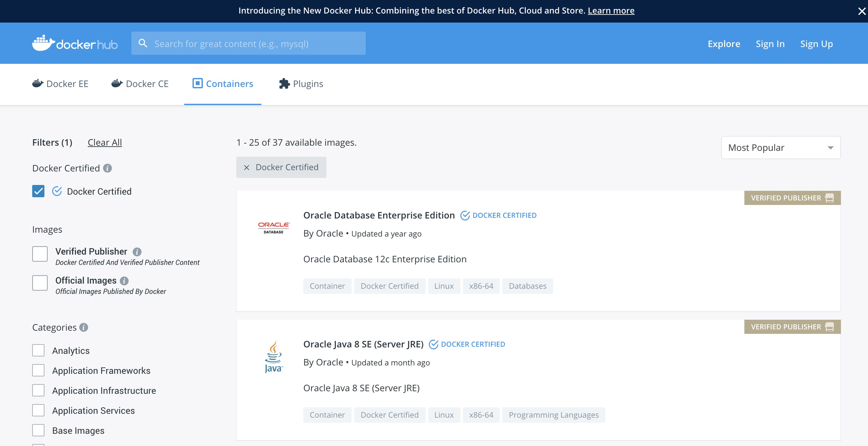Switch to the Docker EE tab
This screenshot has width=868, height=446.
(60, 84)
